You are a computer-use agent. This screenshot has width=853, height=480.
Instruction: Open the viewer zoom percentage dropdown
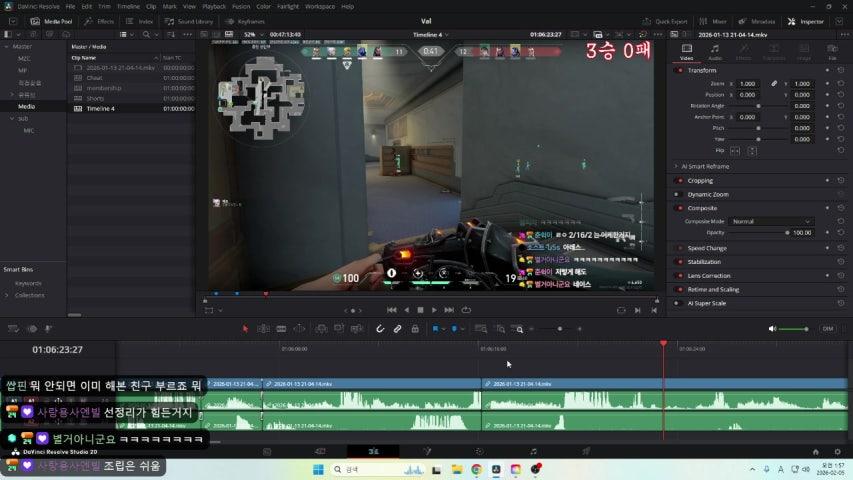click(x=250, y=34)
